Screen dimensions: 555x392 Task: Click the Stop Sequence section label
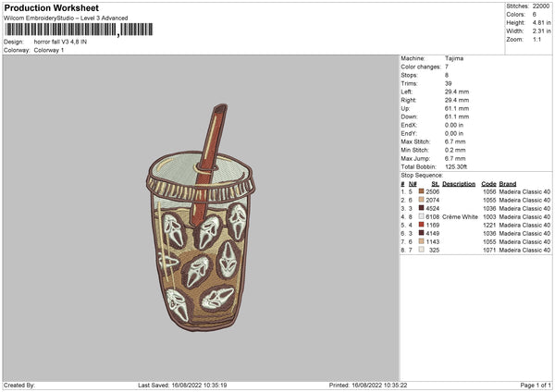(422, 175)
